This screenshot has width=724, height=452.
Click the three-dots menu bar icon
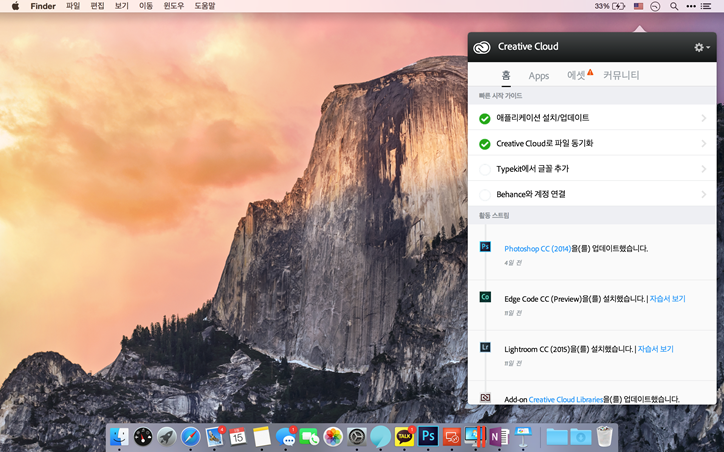coord(691,6)
